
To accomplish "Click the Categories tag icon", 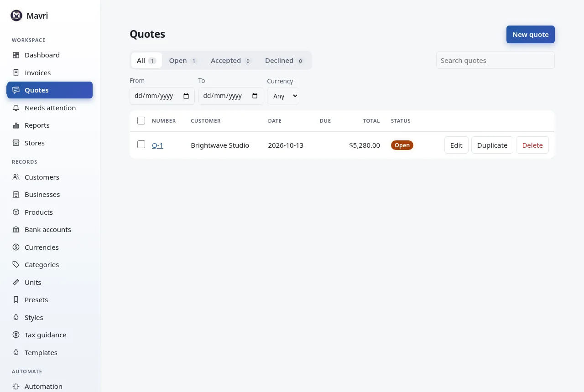I will tap(16, 265).
